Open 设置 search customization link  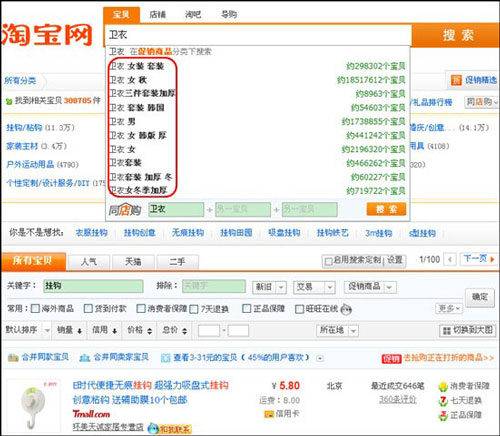(x=395, y=260)
